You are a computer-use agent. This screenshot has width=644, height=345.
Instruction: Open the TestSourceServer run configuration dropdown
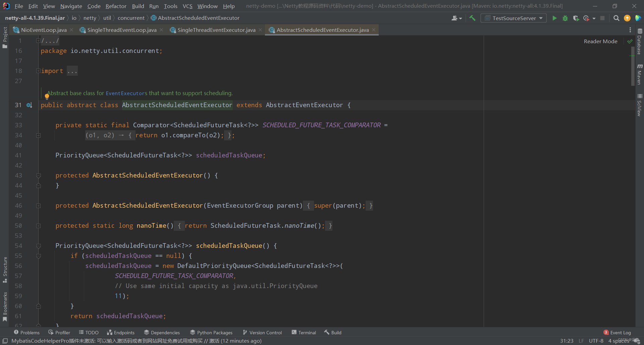514,18
